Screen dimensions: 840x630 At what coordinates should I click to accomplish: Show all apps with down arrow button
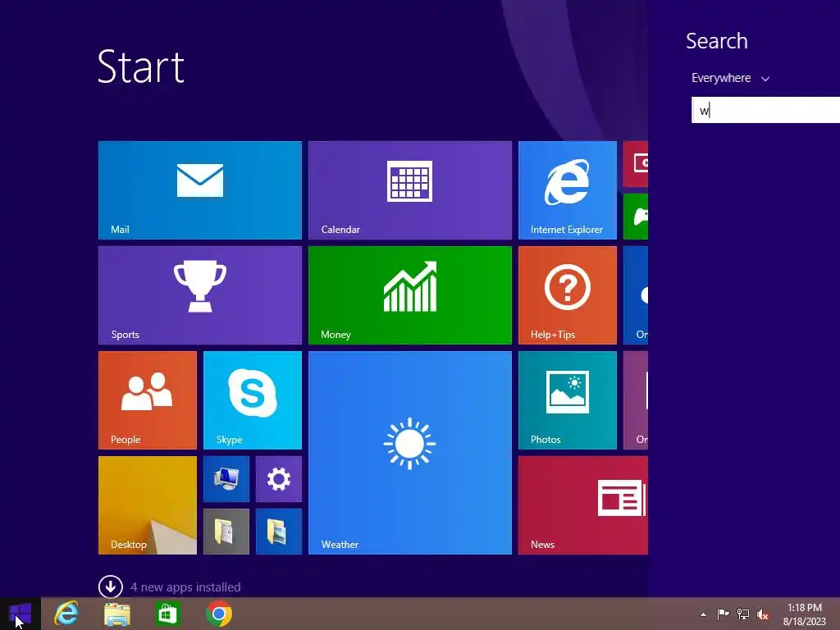[x=111, y=587]
